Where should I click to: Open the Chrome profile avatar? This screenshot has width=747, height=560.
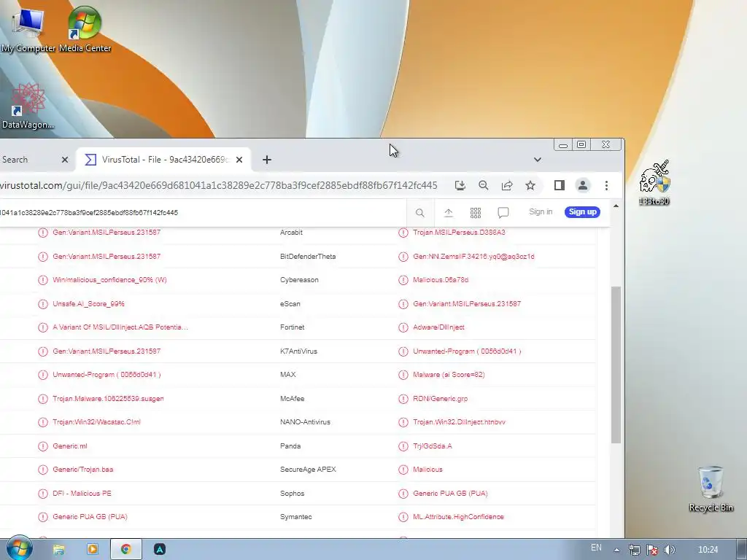tap(583, 185)
